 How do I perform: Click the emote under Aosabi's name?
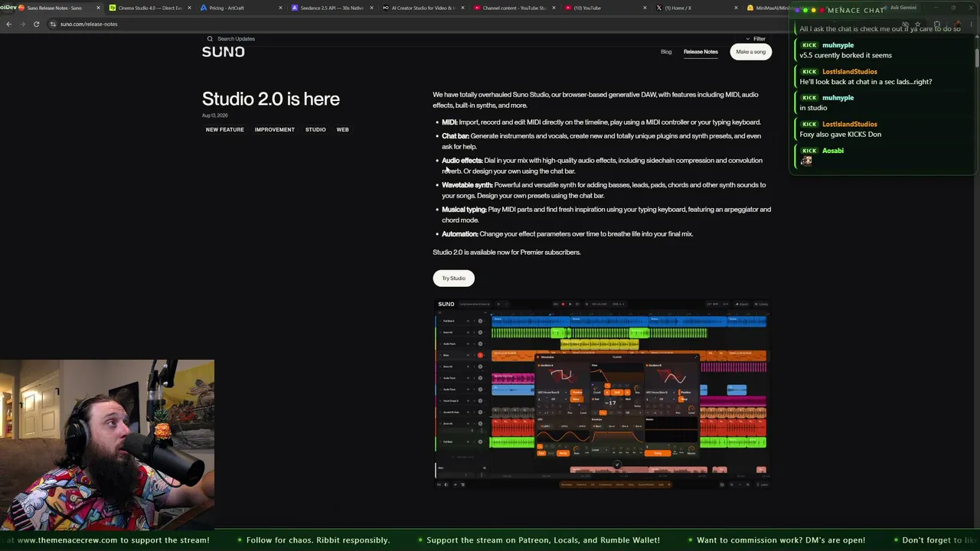(806, 161)
